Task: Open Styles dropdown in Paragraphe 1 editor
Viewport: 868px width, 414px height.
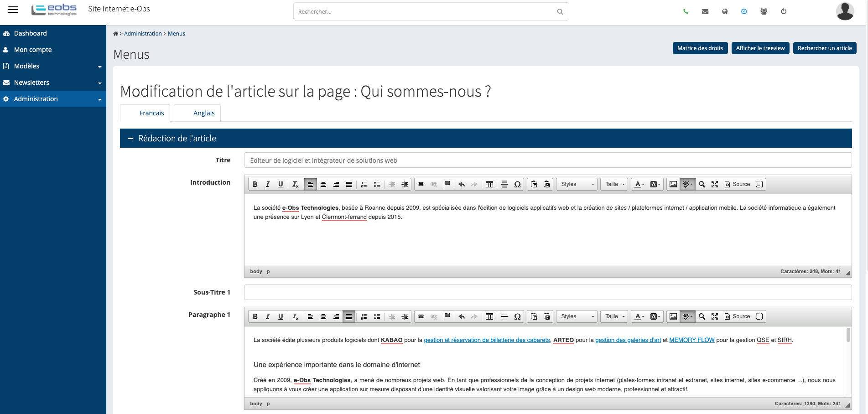Action: (577, 316)
